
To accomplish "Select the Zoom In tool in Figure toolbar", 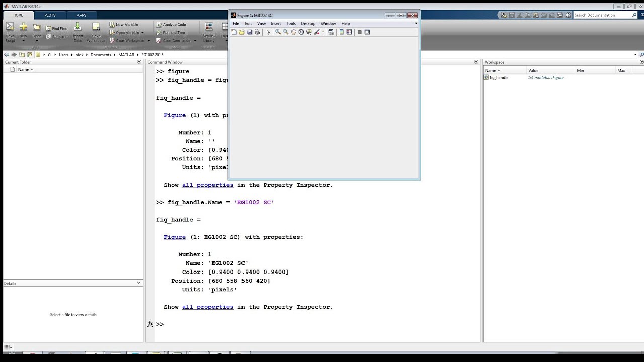I will click(278, 32).
